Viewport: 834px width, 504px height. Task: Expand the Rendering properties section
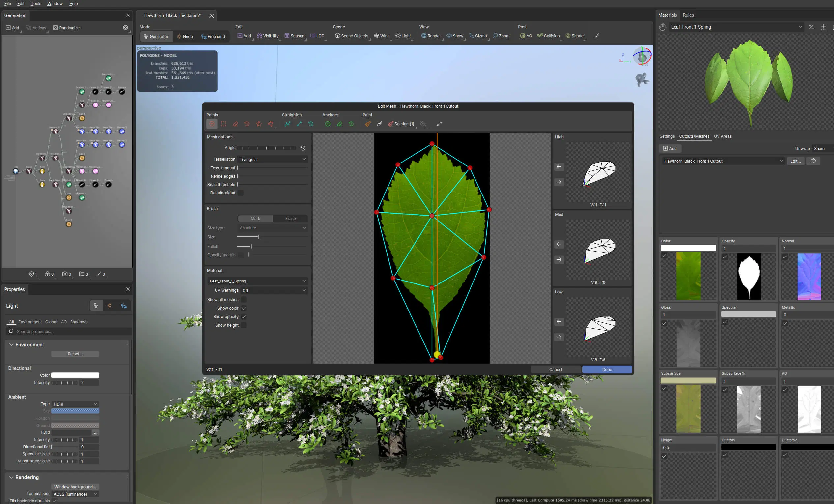[11, 477]
